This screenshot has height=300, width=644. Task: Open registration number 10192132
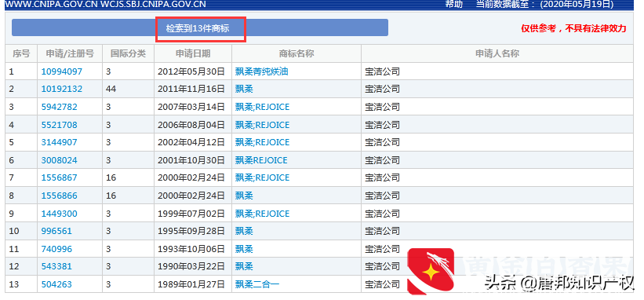pyautogui.click(x=62, y=89)
